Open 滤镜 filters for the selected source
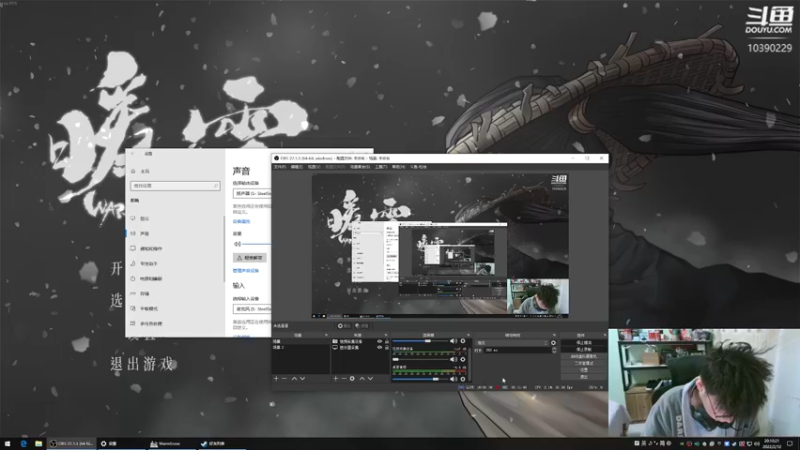800x450 pixels. click(362, 326)
